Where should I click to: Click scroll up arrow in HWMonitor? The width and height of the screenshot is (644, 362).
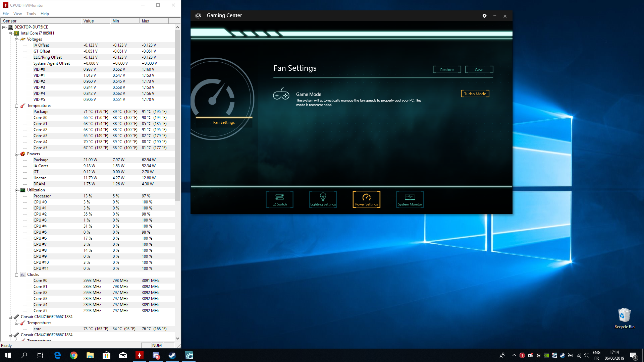pos(177,27)
